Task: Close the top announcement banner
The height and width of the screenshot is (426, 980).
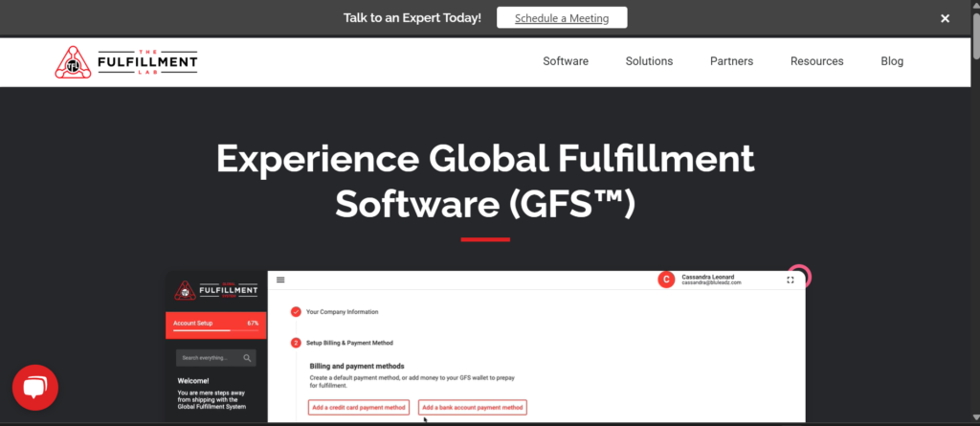Action: point(945,19)
